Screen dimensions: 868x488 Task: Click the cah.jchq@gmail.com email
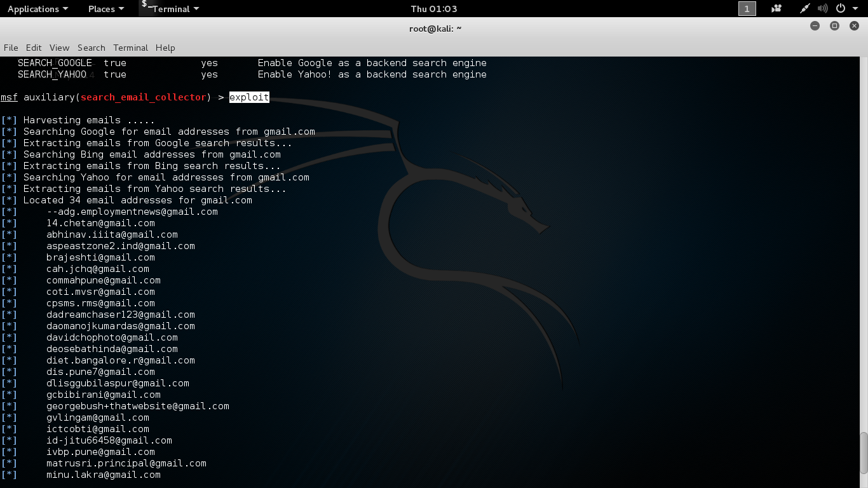click(x=98, y=269)
